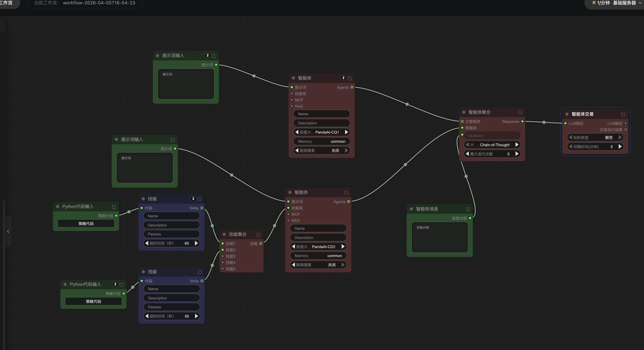
Task: Click right arrow of Chain-of-Thought selector
Action: pos(517,145)
